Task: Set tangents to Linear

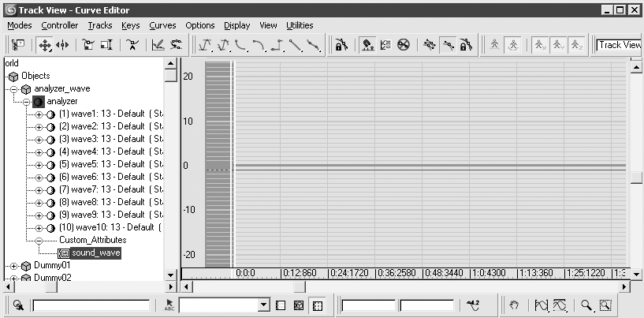Action: [x=296, y=45]
